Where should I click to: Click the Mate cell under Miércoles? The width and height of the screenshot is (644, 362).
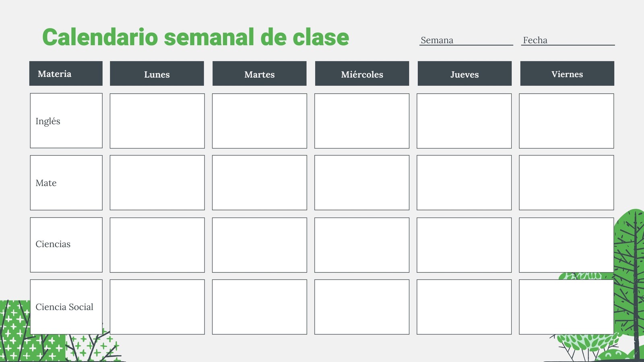click(x=362, y=183)
